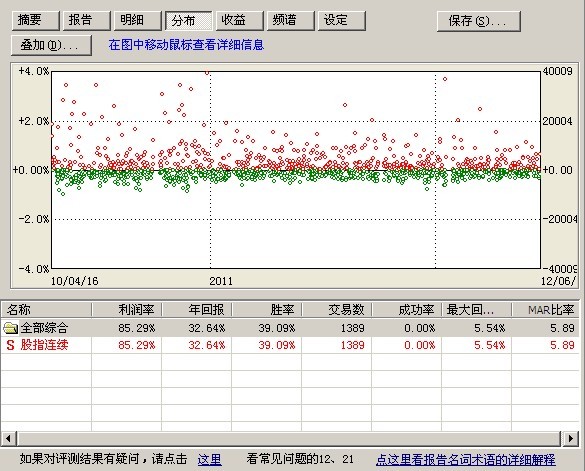Sort by the MAR比率 column header
This screenshot has width=585, height=471.
(546, 309)
